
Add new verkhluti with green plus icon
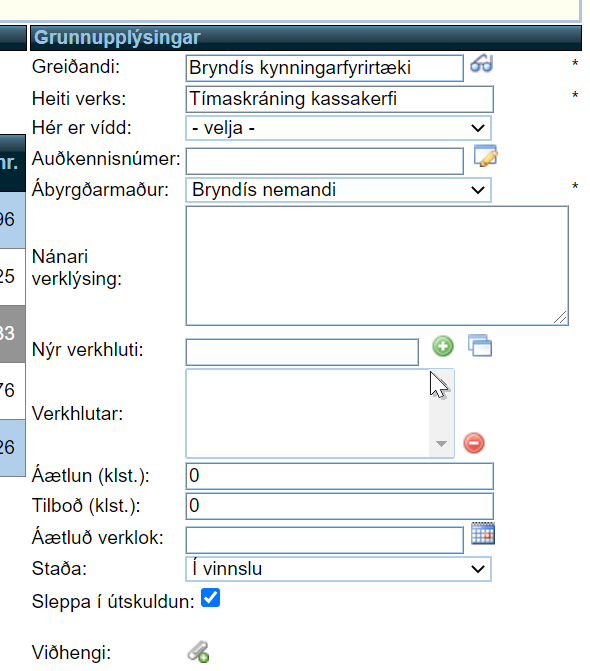click(x=443, y=346)
